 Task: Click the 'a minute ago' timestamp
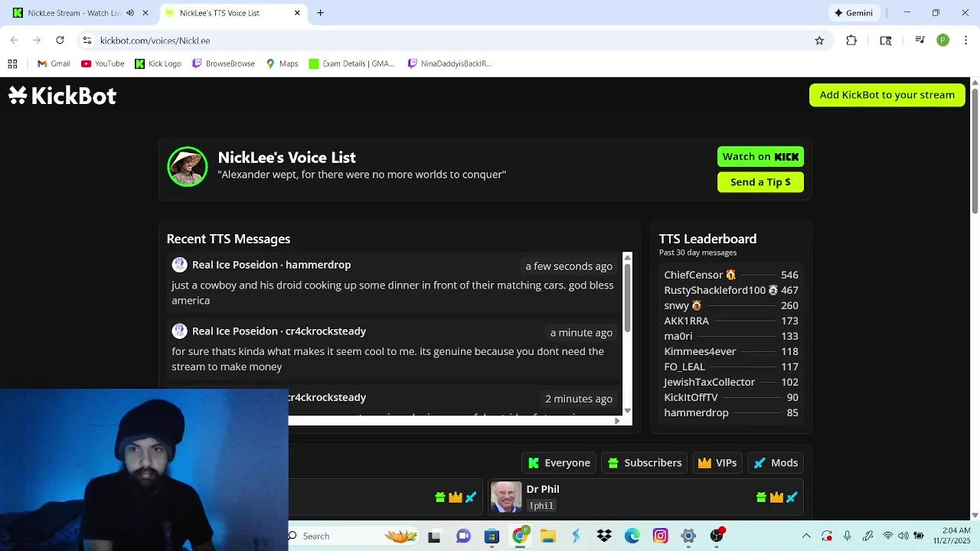(581, 333)
